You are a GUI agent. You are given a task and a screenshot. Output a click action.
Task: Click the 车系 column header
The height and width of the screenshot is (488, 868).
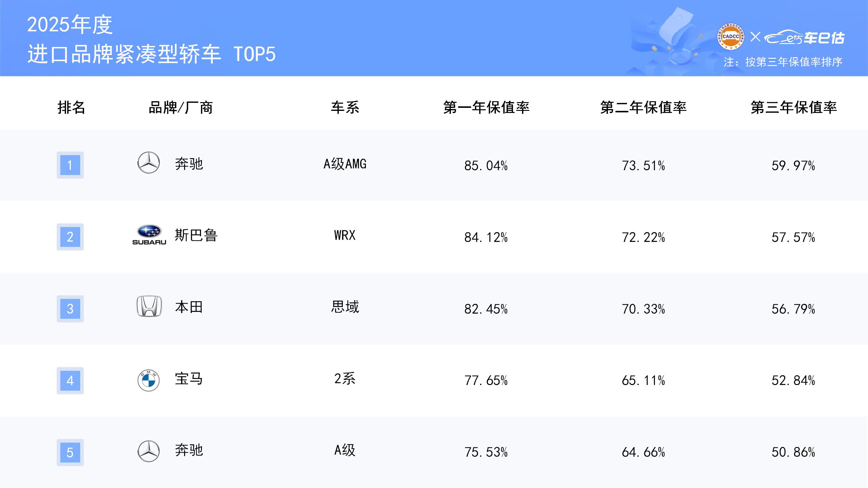(x=345, y=108)
